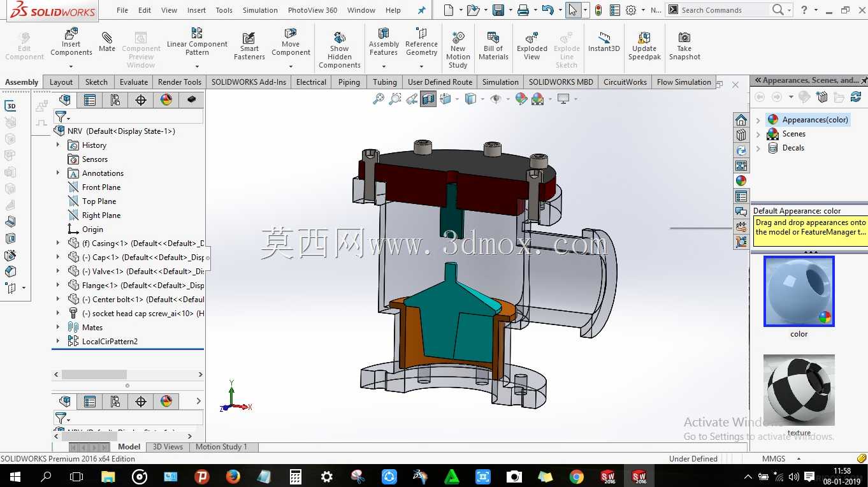Open Chrome from the Windows taskbar
The height and width of the screenshot is (487, 868).
(x=576, y=476)
